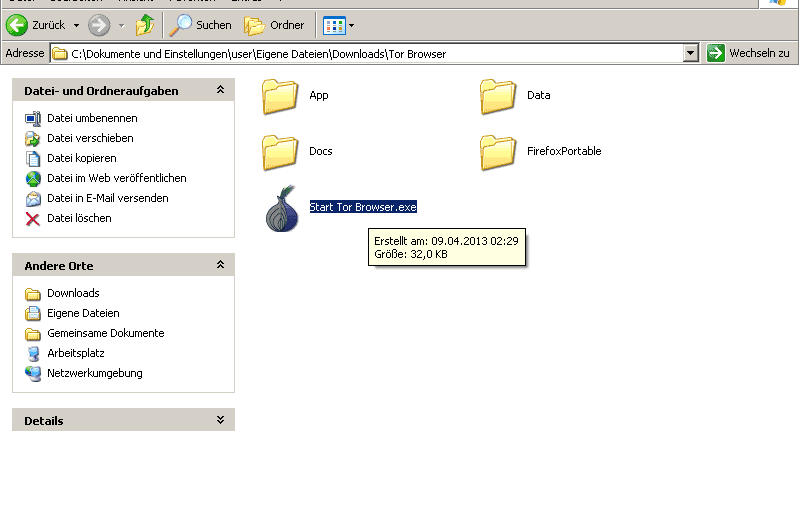Screen dimensions: 800x530
Task: Click Datei löschen link
Action: (79, 218)
